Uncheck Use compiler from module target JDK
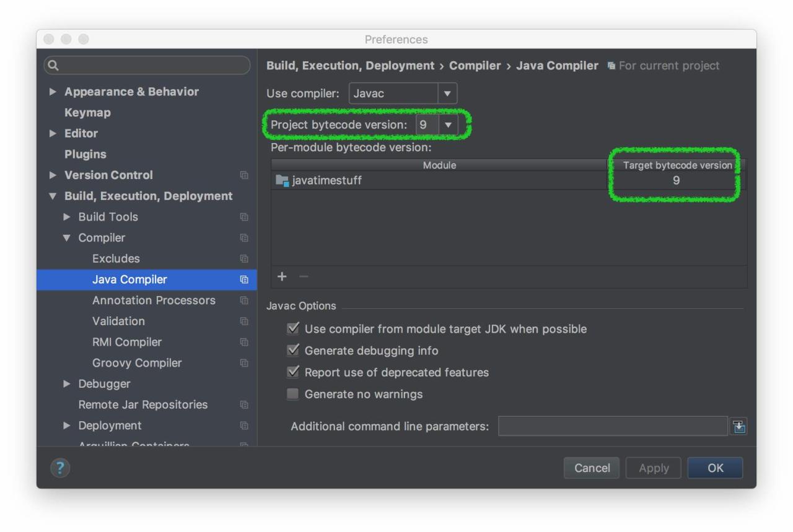 click(293, 329)
